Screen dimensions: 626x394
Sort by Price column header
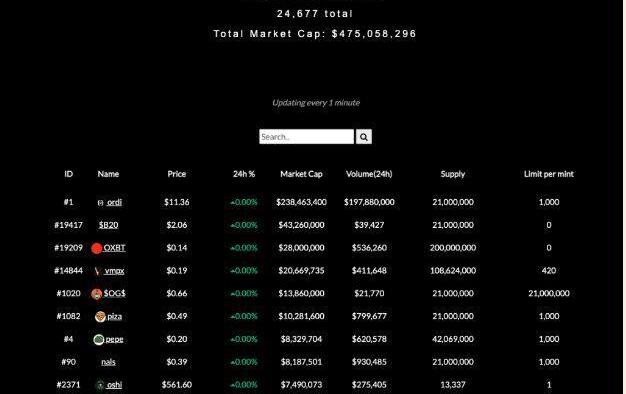(176, 174)
